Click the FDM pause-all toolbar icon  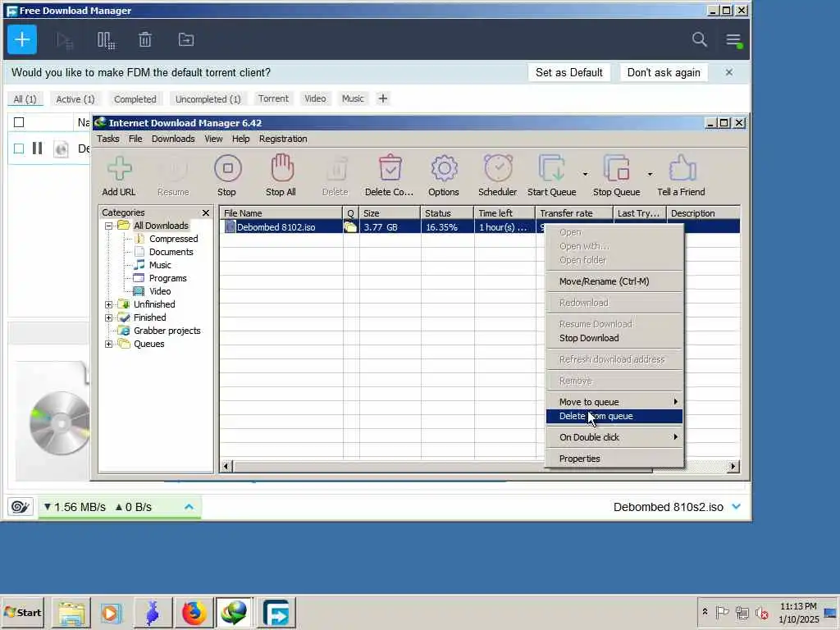click(x=106, y=39)
